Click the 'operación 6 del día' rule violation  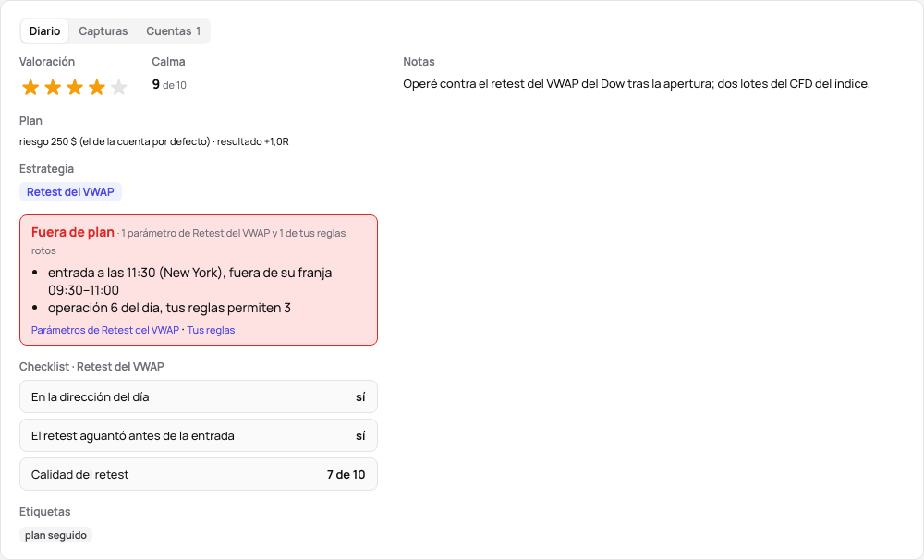pyautogui.click(x=169, y=308)
